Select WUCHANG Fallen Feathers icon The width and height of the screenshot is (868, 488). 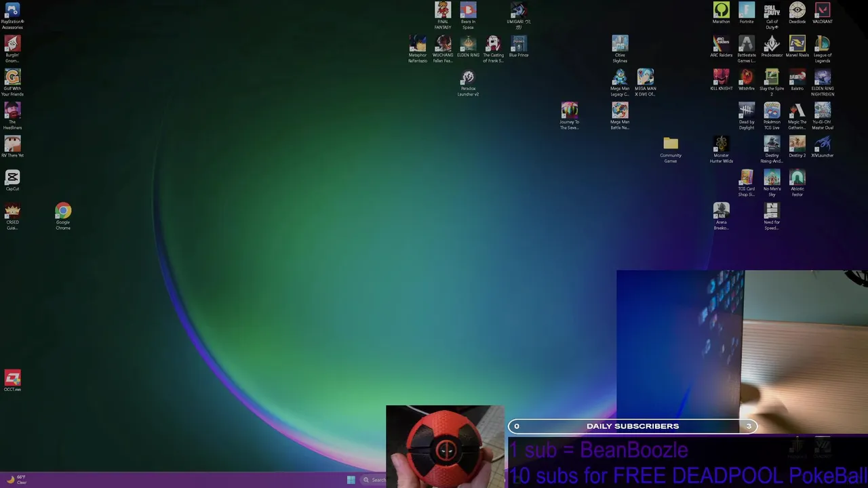(x=443, y=49)
